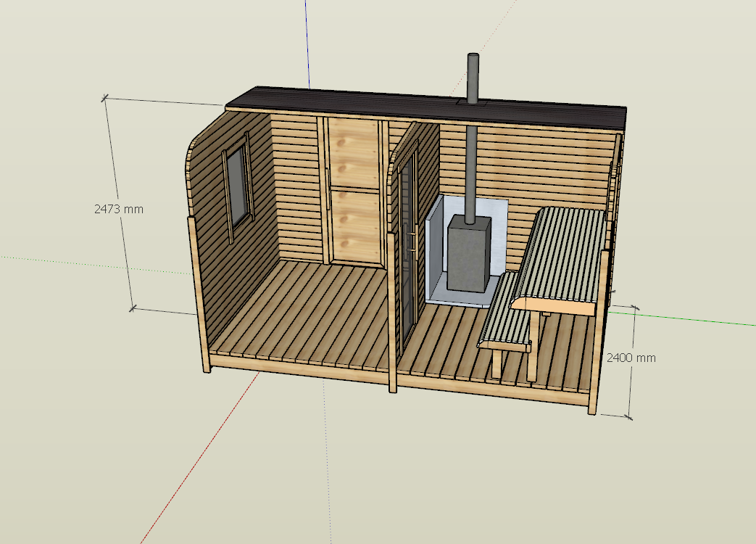Select the wooden entry door's upper panel

[x=353, y=153]
